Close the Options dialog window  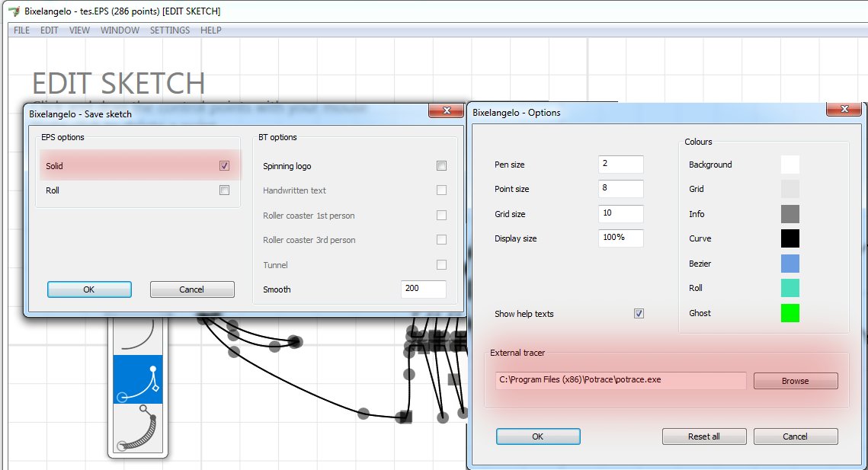[844, 111]
